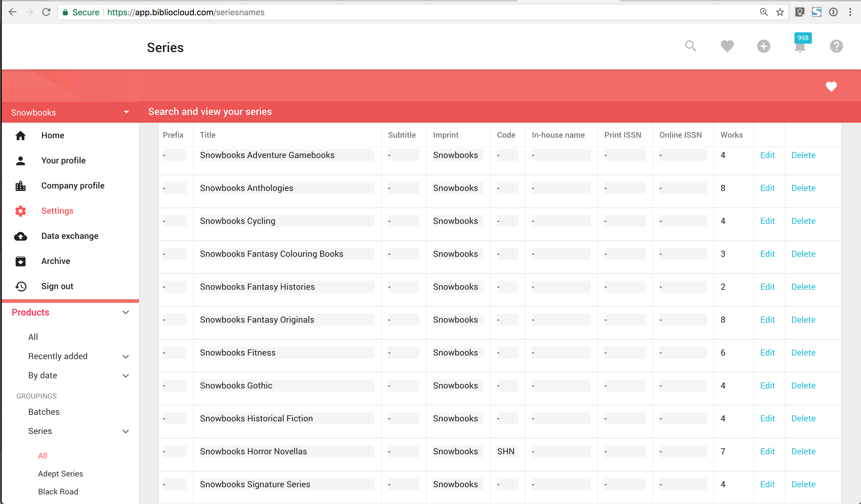Click the circled-i extension icon

(833, 12)
